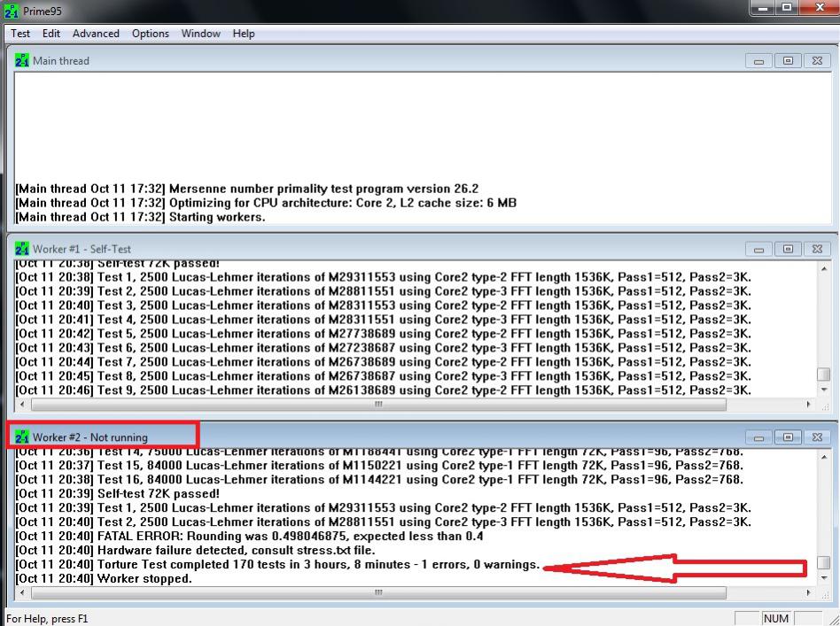Click the 'Optimizing for CPU architecture' log line
The width and height of the screenshot is (840, 626).
(x=266, y=203)
